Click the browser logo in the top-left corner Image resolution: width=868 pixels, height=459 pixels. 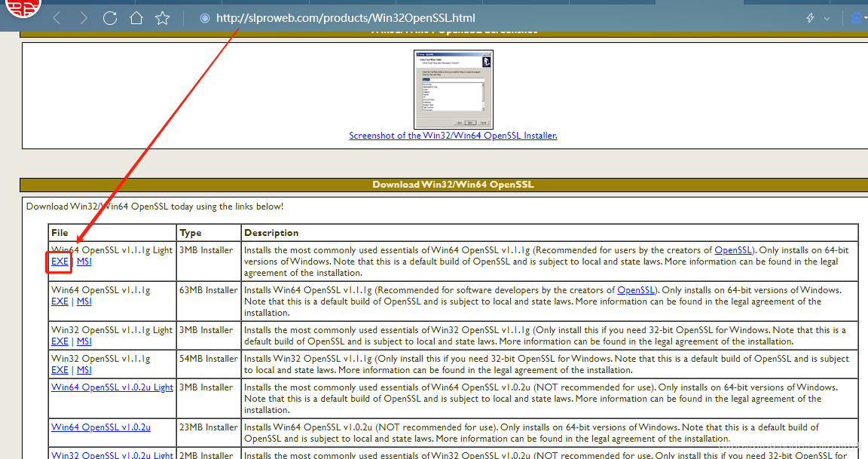(x=23, y=8)
